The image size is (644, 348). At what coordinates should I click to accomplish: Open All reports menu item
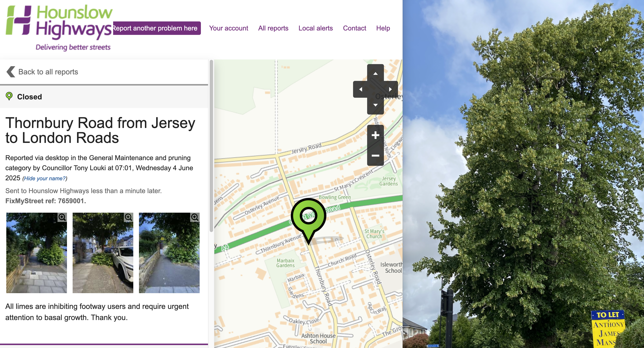click(x=273, y=28)
